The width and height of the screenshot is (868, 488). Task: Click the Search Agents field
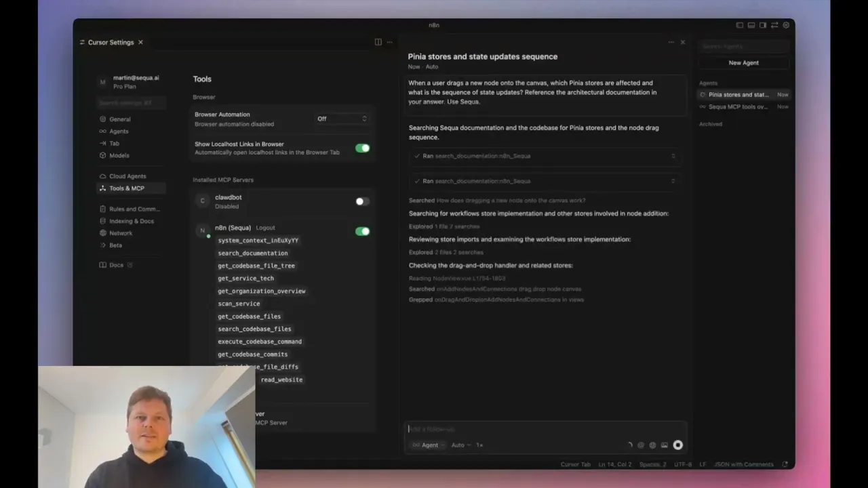click(x=744, y=47)
